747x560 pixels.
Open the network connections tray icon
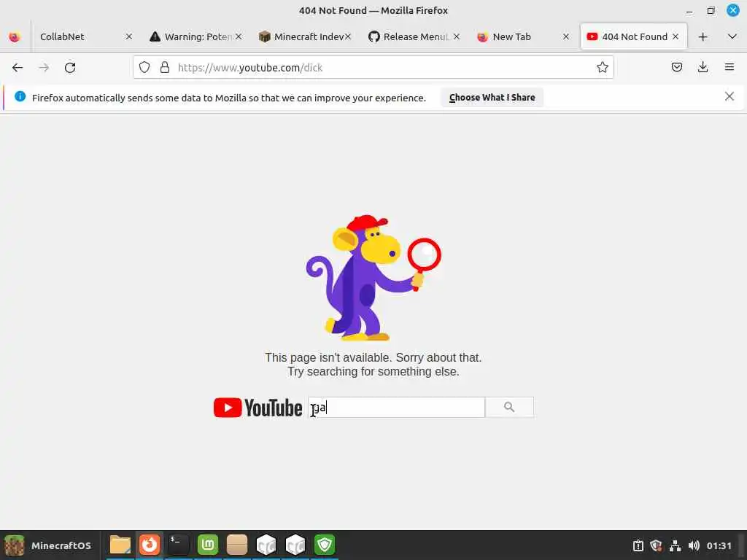point(675,545)
